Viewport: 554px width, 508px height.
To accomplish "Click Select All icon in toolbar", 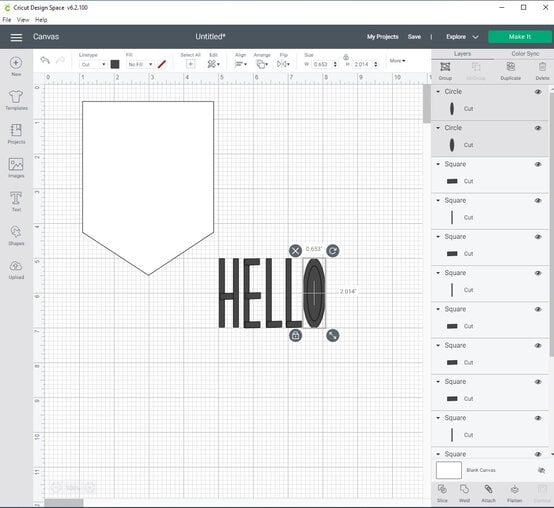I will point(190,64).
